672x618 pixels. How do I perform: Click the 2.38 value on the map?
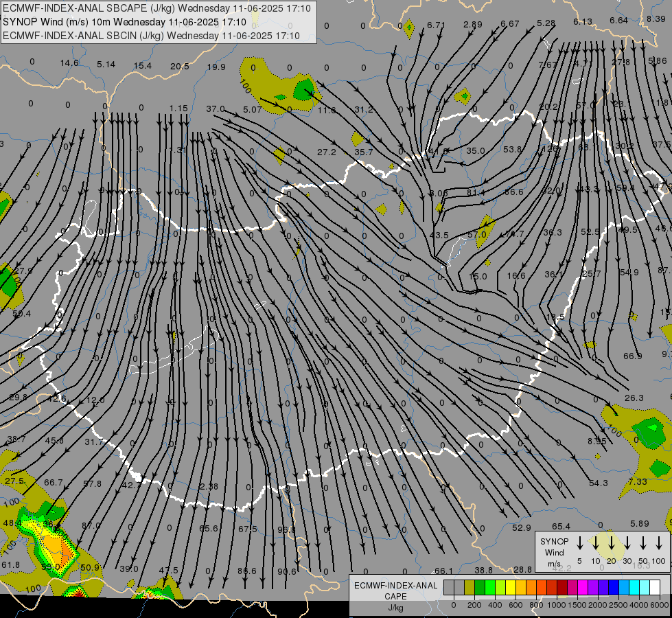click(209, 486)
